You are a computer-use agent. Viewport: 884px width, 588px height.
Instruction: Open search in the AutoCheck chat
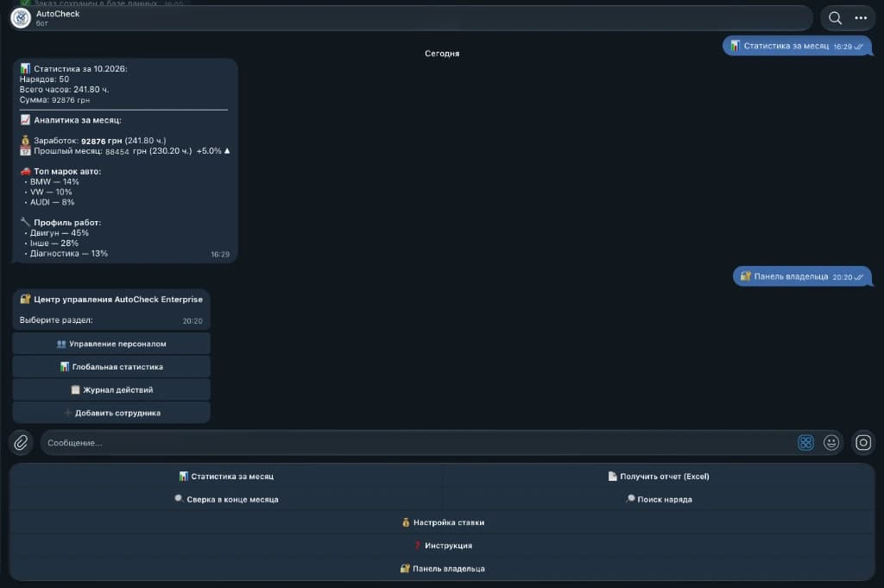pos(835,18)
